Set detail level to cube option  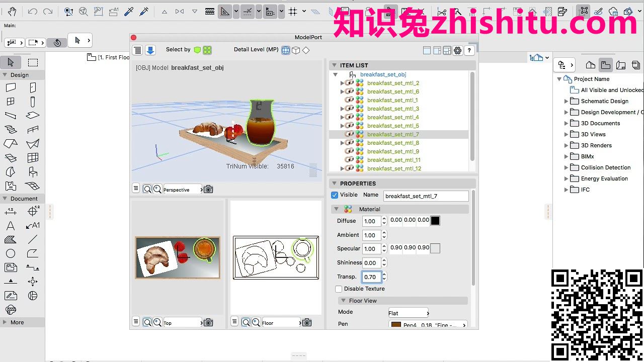click(296, 50)
